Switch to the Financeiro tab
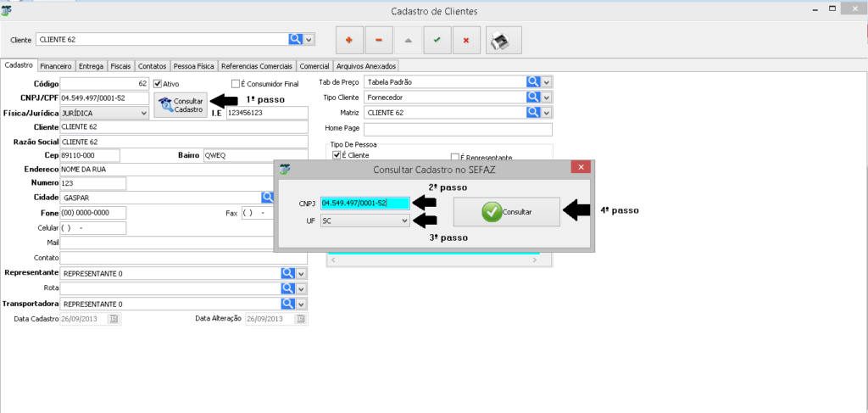The height and width of the screenshot is (413, 868). click(x=56, y=66)
